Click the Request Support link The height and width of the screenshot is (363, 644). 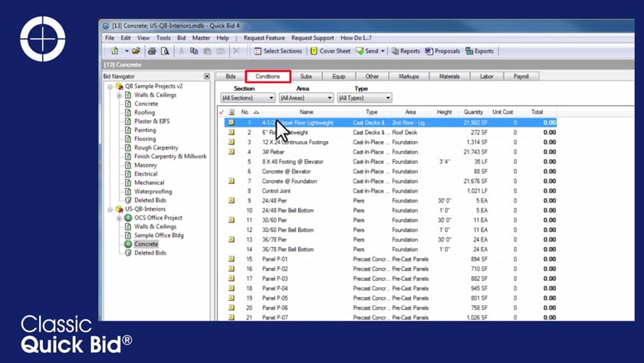pos(313,38)
